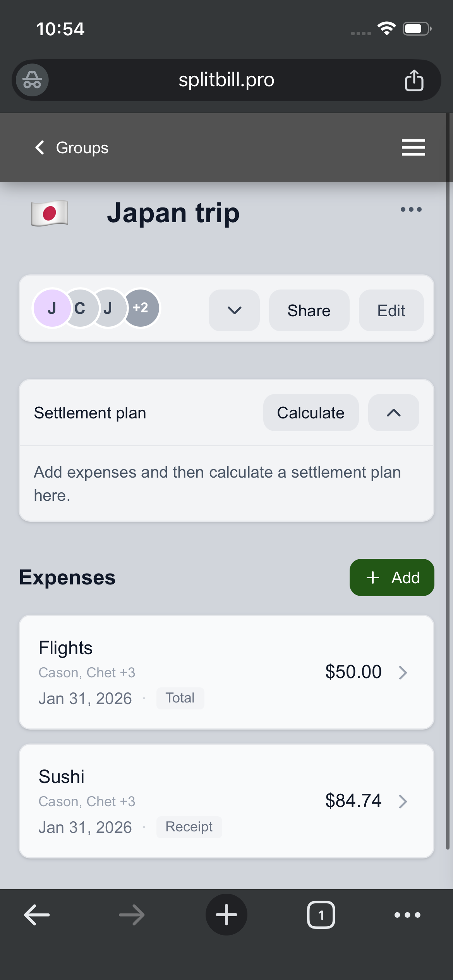The width and height of the screenshot is (453, 980).
Task: Collapse the Settlement plan section
Action: pos(393,413)
